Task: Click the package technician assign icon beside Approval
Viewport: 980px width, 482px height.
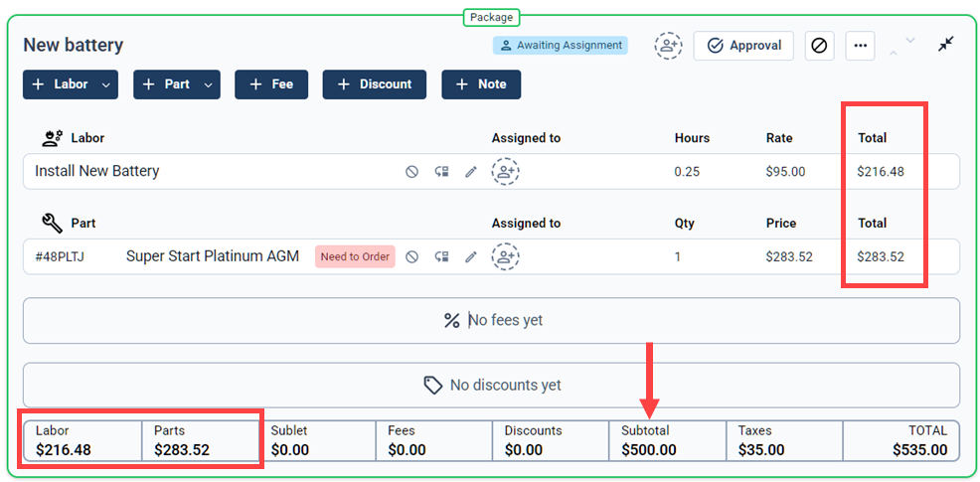Action: tap(669, 46)
